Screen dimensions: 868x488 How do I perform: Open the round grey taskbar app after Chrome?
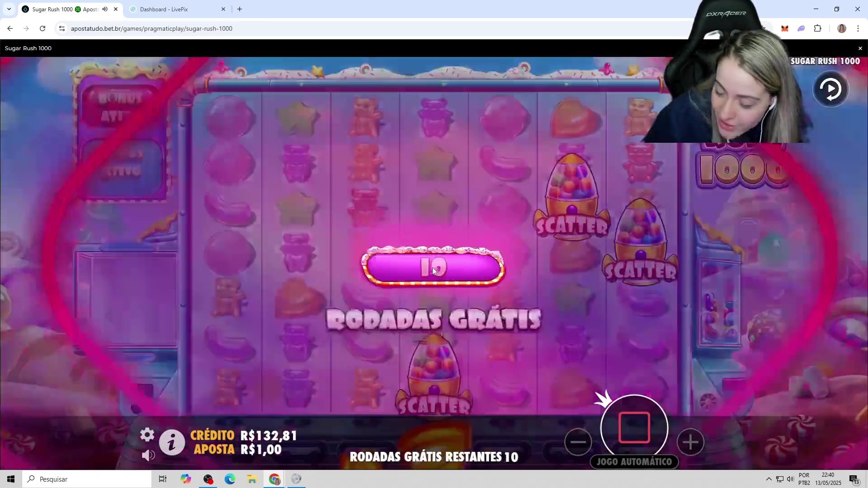(296, 479)
